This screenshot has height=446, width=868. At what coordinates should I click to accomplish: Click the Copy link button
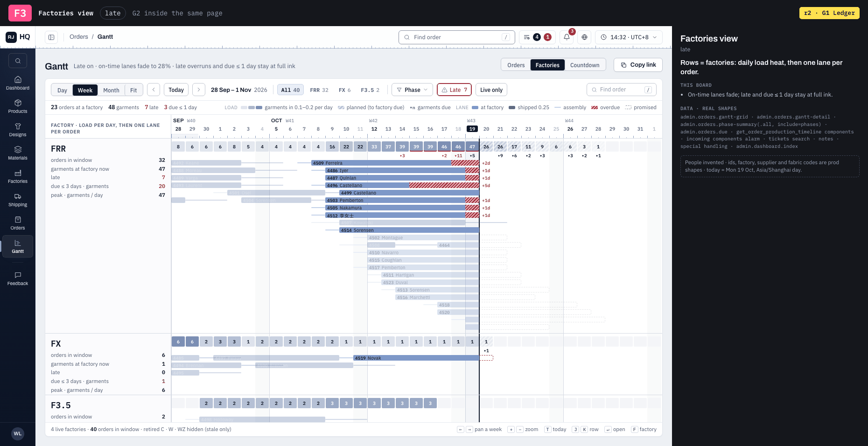(638, 65)
